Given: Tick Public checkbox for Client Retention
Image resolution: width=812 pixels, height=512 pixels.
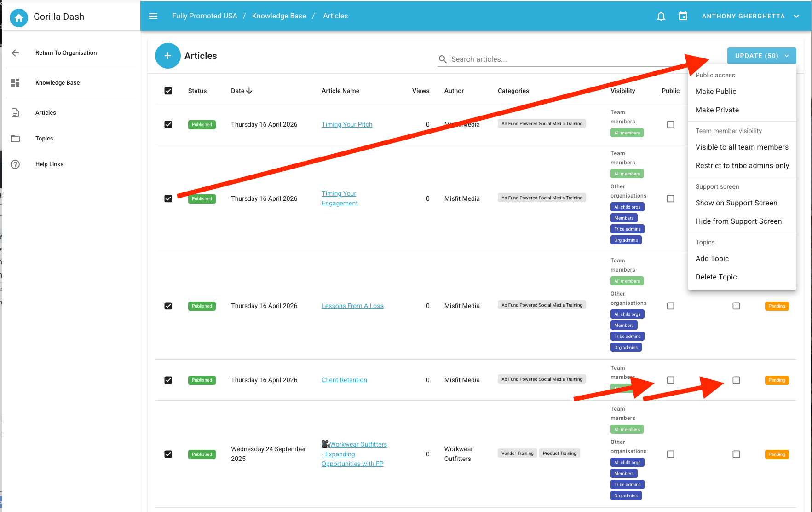Looking at the screenshot, I should click(670, 380).
